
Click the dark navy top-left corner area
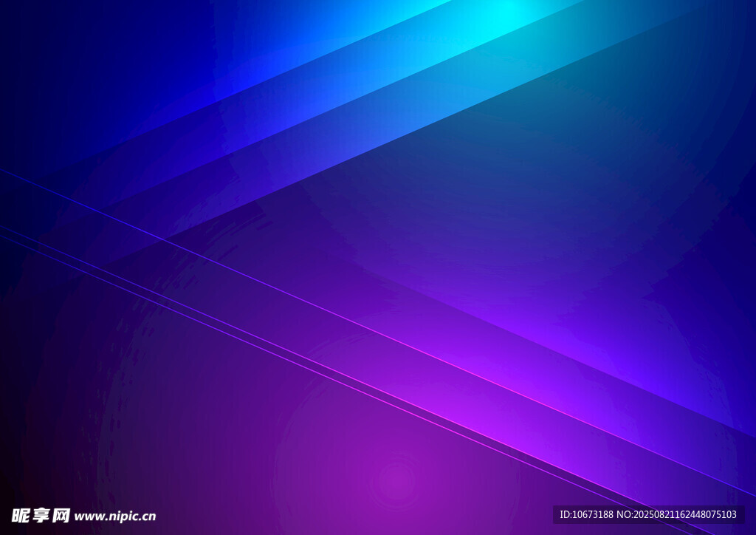tap(44, 44)
